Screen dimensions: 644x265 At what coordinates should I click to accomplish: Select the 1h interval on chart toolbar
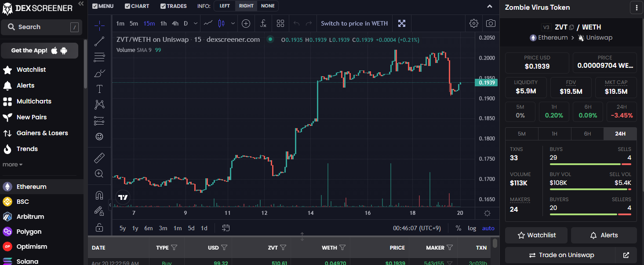(x=164, y=23)
